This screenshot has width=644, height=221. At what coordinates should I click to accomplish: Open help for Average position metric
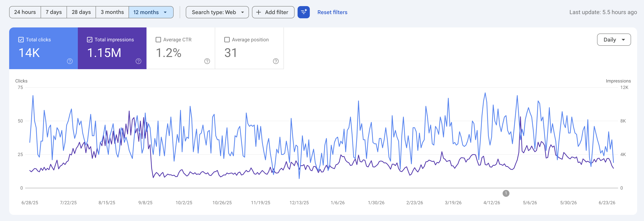(x=276, y=61)
